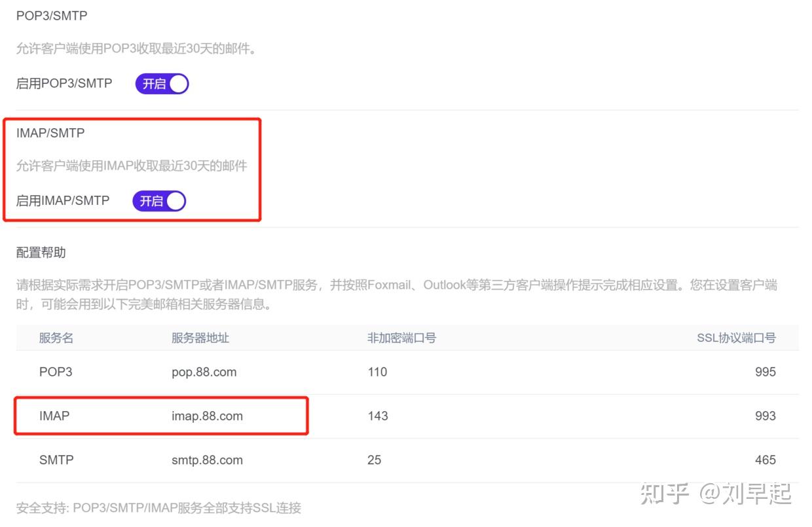Select the SMTP port number 25

374,460
